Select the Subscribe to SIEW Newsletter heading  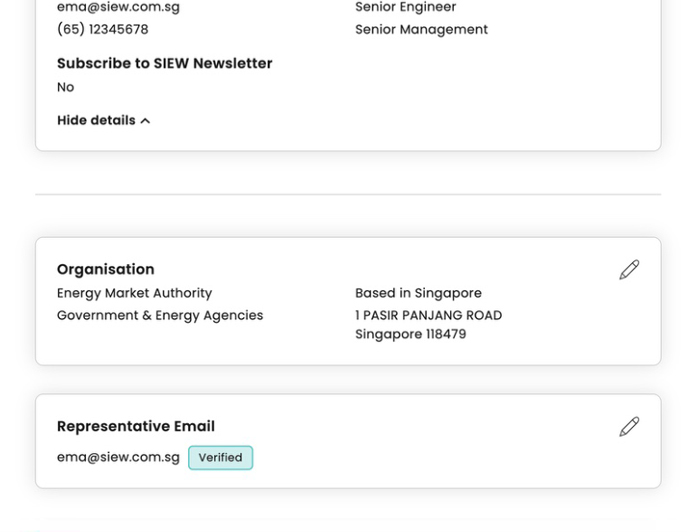tap(165, 63)
